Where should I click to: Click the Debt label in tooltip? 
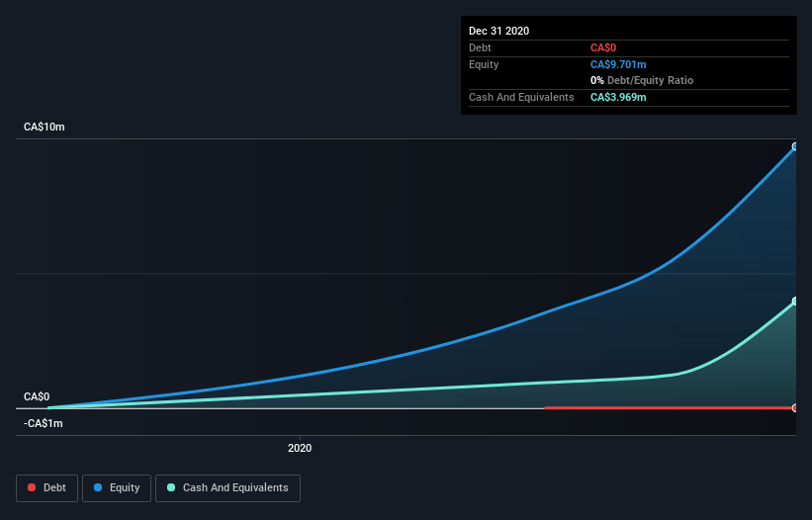click(x=480, y=48)
